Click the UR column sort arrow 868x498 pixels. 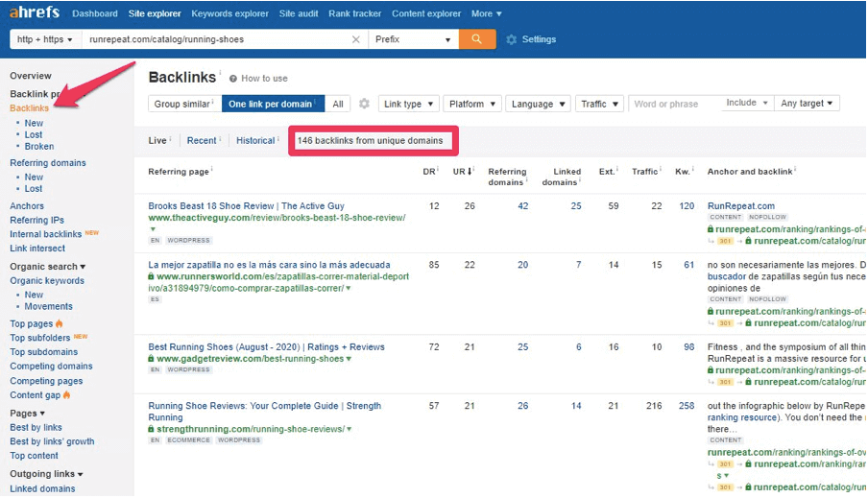(470, 172)
